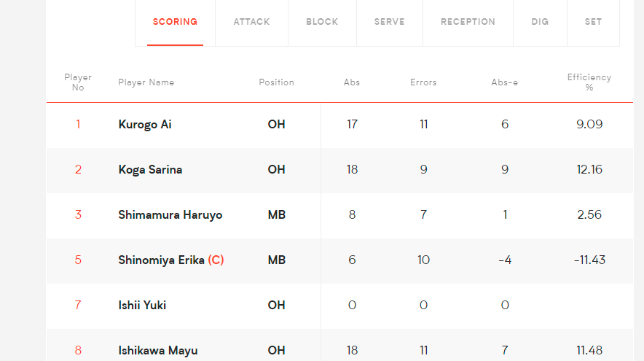Open Koga Sarina's player entry
Screen dimensions: 644x361
pos(150,170)
